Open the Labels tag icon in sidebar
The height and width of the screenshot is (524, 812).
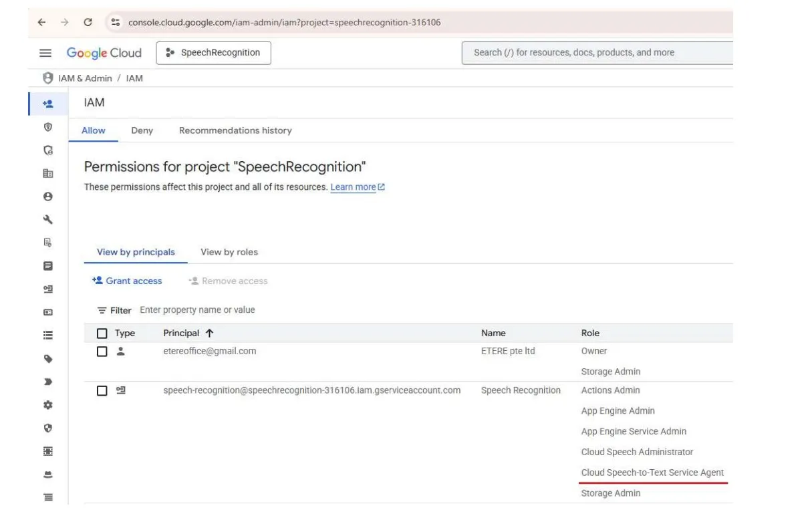[x=47, y=359]
